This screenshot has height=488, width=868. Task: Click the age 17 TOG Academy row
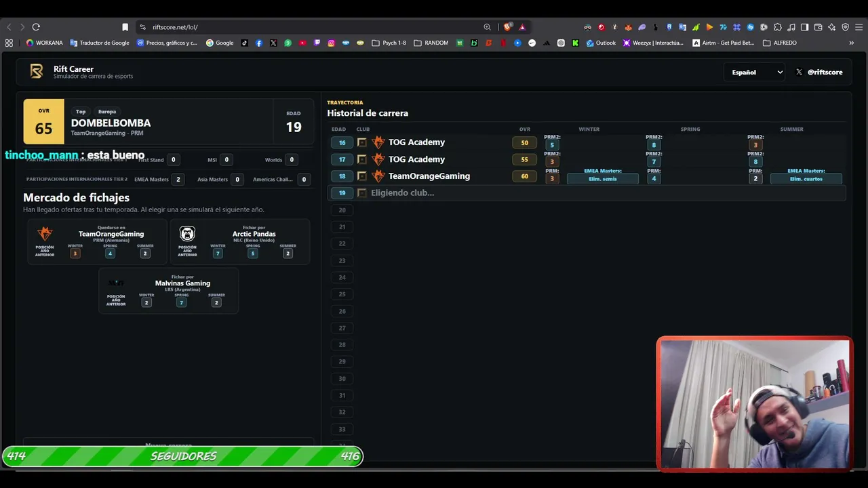coord(588,159)
